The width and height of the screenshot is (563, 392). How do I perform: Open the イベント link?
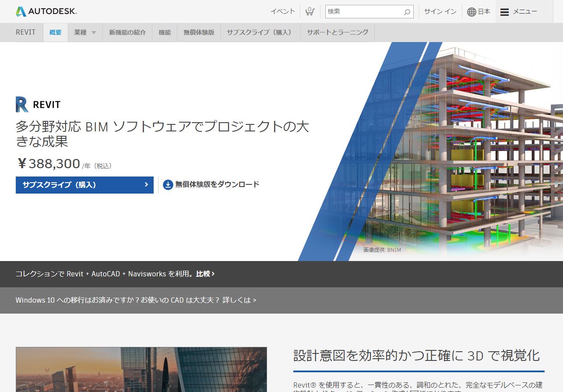pos(283,12)
